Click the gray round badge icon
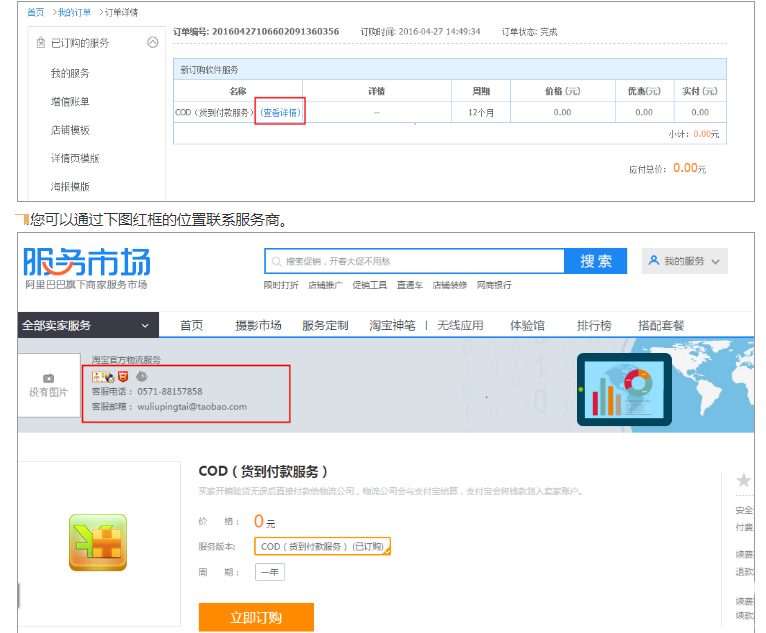The width and height of the screenshot is (766, 633). pos(142,376)
